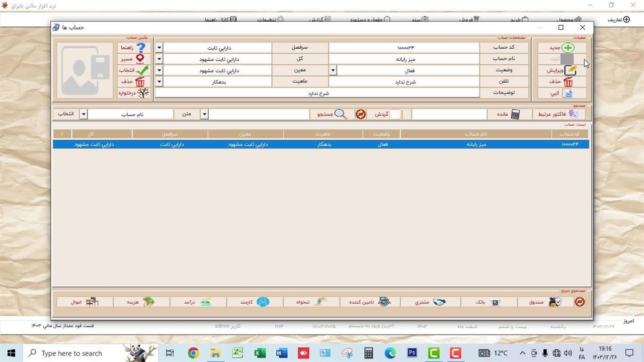644x362 pixels.
Task: Toggle the گردش checkbox
Action: click(395, 114)
